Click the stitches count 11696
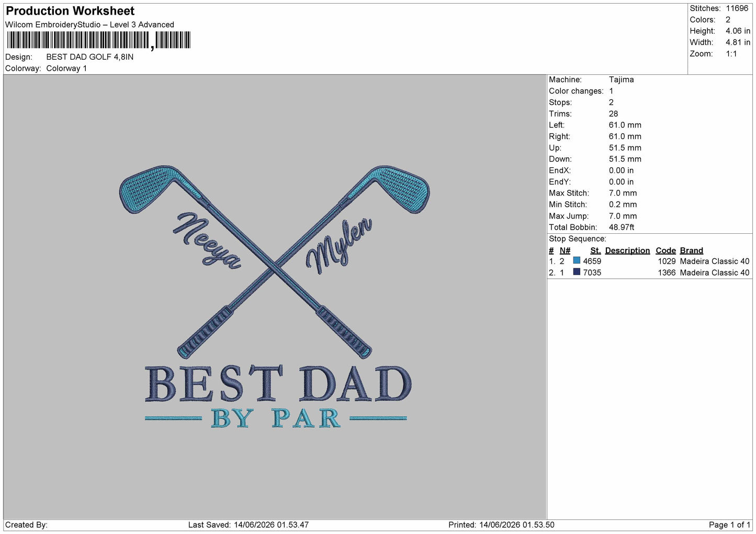The height and width of the screenshot is (534, 756). (737, 8)
